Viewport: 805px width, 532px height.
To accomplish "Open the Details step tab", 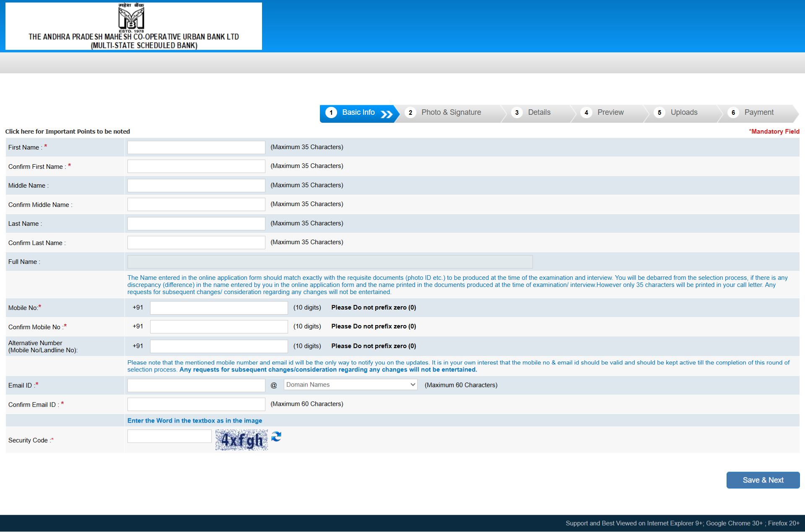I will tap(539, 112).
